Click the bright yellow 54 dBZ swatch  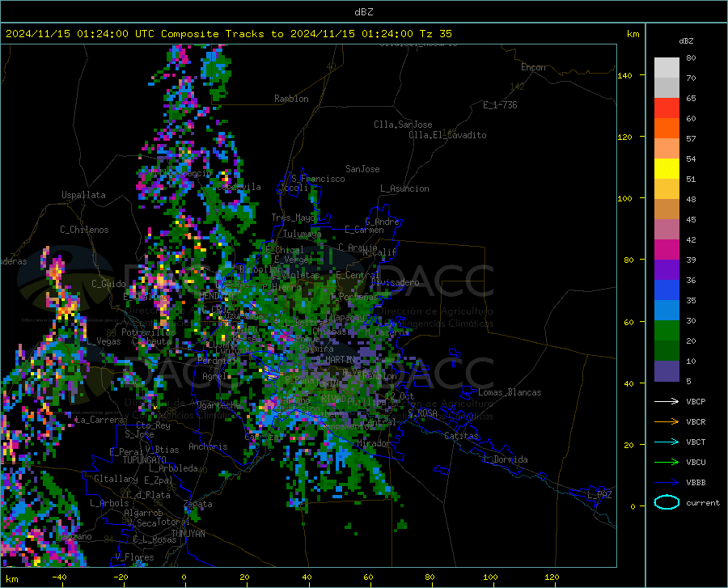point(667,169)
